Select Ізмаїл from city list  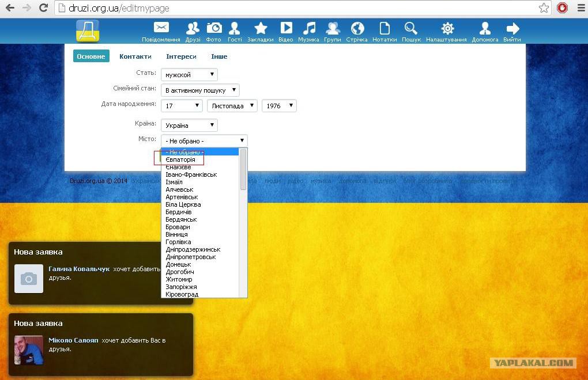(200, 182)
